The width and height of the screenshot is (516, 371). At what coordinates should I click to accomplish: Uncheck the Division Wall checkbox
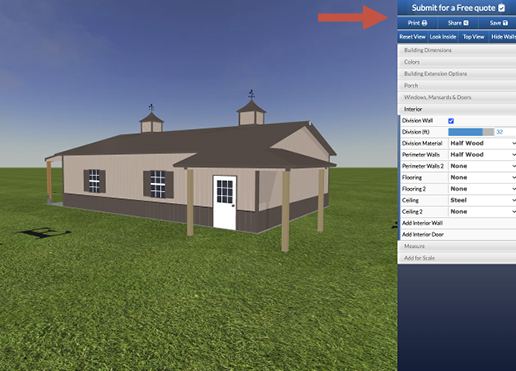click(x=451, y=121)
